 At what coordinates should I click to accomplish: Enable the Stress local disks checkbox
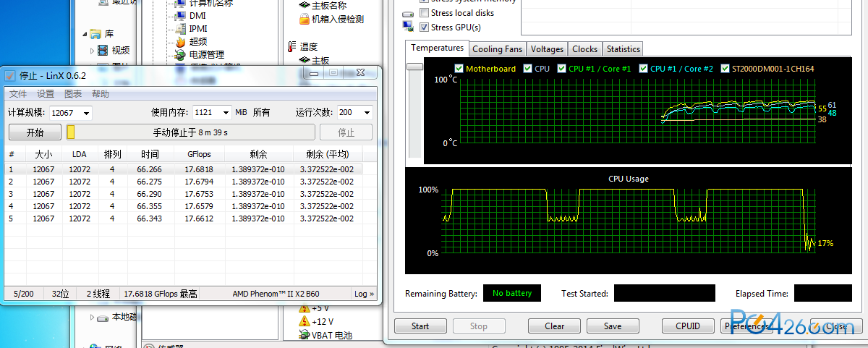(424, 13)
